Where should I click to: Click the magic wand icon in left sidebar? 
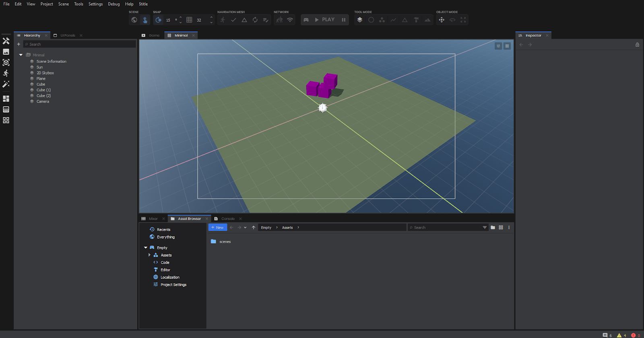point(6,84)
